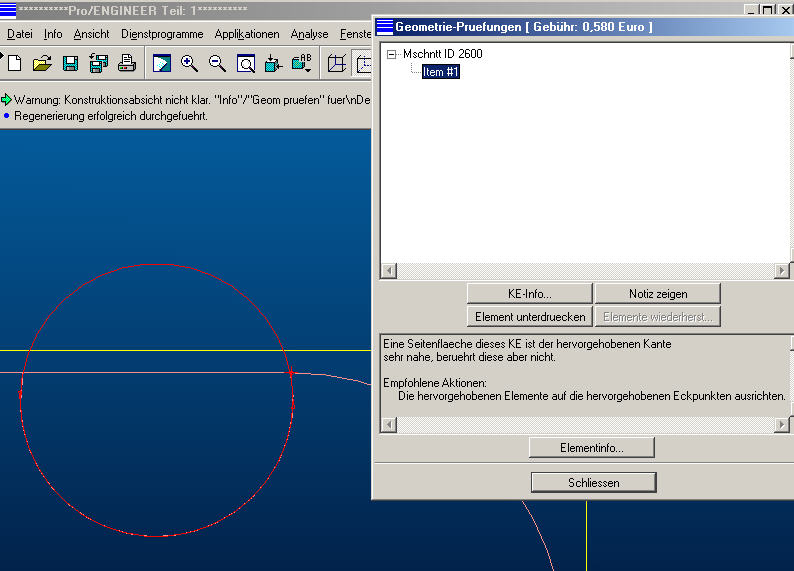Image resolution: width=794 pixels, height=571 pixels.
Task: Click the Elementinfo... button
Action: pyautogui.click(x=591, y=448)
